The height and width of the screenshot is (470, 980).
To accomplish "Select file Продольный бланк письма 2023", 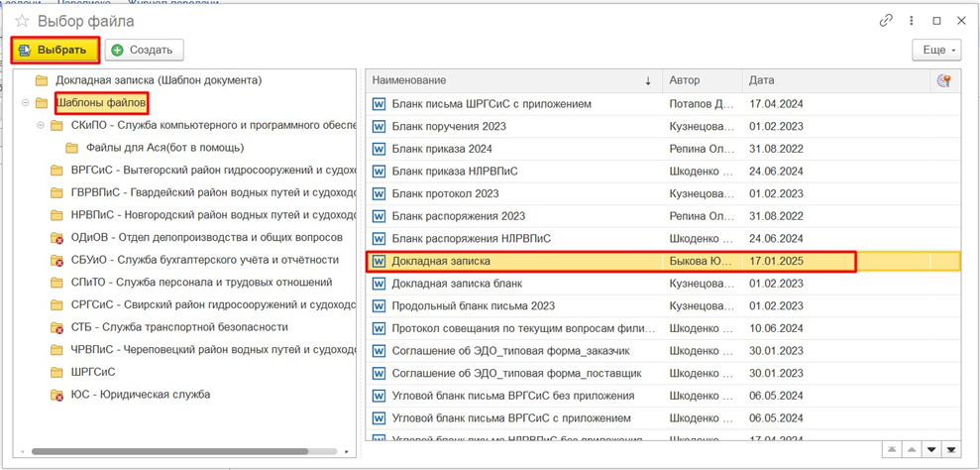I will pos(473,306).
